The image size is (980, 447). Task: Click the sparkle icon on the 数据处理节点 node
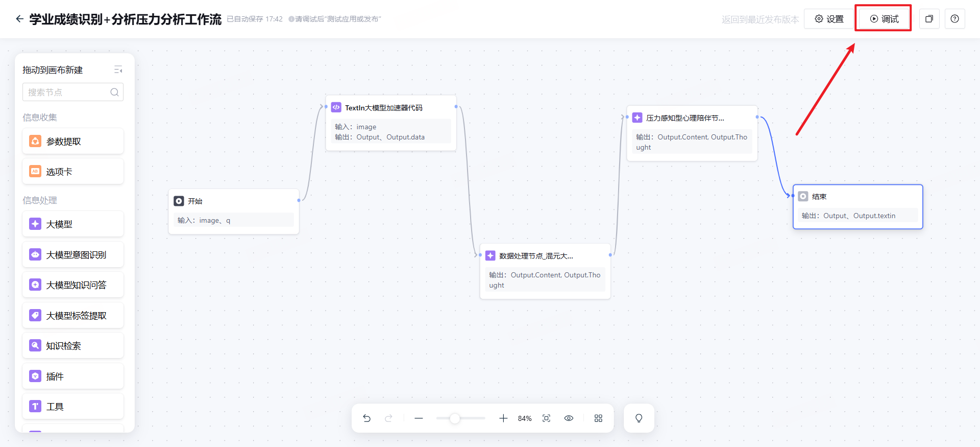pyautogui.click(x=490, y=255)
